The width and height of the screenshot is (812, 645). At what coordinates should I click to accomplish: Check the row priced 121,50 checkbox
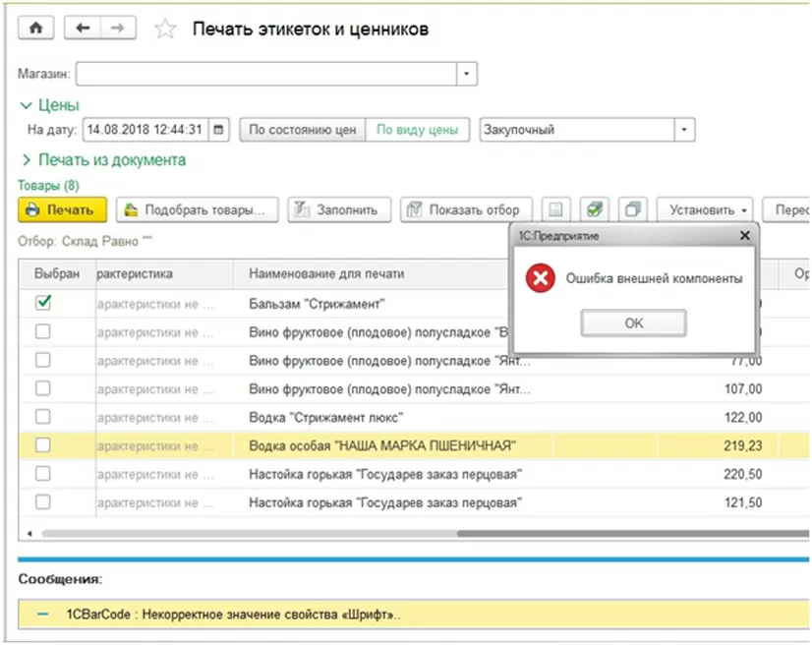(x=43, y=502)
